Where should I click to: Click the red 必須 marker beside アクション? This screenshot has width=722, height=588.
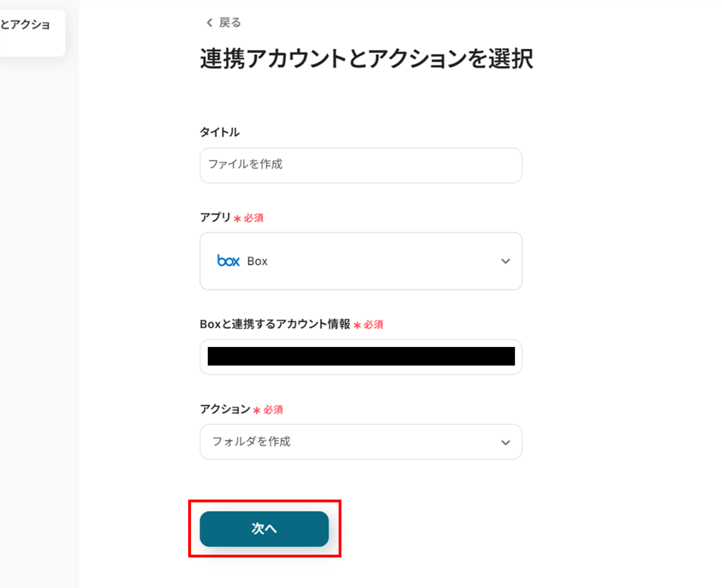(x=273, y=410)
